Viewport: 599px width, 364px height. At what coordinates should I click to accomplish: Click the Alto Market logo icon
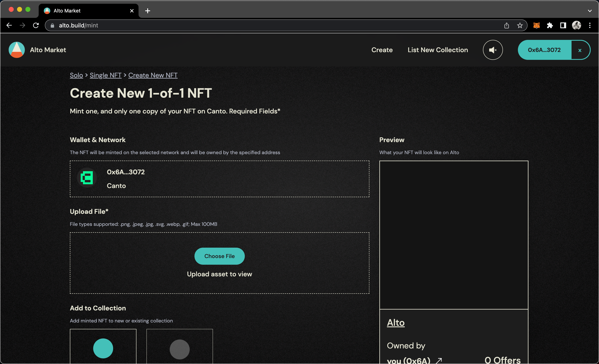point(16,50)
